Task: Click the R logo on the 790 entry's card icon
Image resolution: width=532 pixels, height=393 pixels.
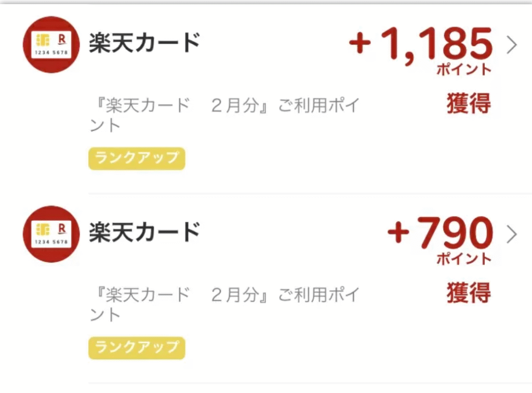Action: point(62,229)
